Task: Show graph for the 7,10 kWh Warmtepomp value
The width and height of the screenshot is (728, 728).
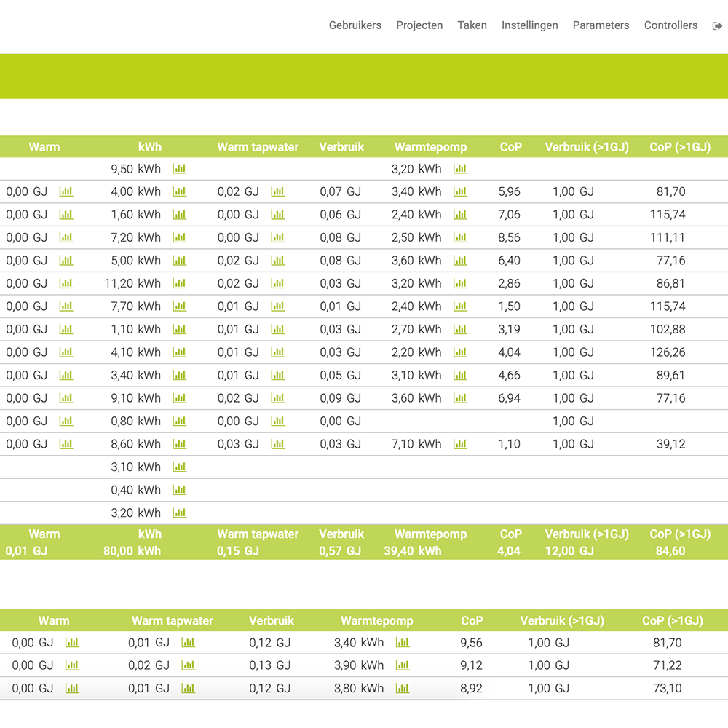Action: pyautogui.click(x=460, y=444)
